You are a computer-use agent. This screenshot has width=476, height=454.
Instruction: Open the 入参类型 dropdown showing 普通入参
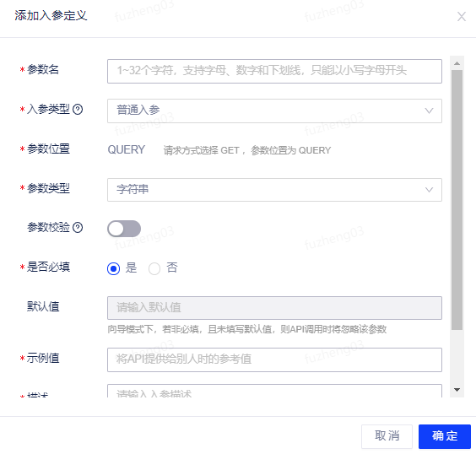[x=274, y=111]
